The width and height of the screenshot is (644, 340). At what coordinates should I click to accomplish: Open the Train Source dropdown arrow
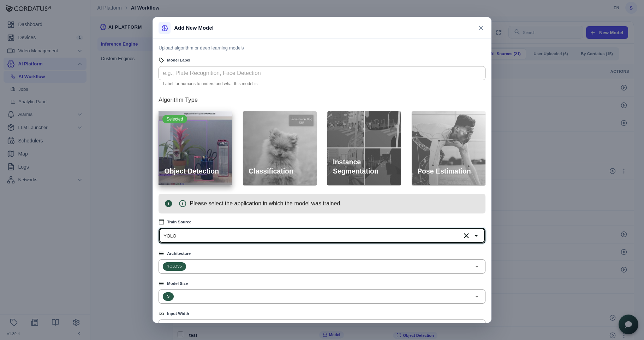click(x=476, y=236)
